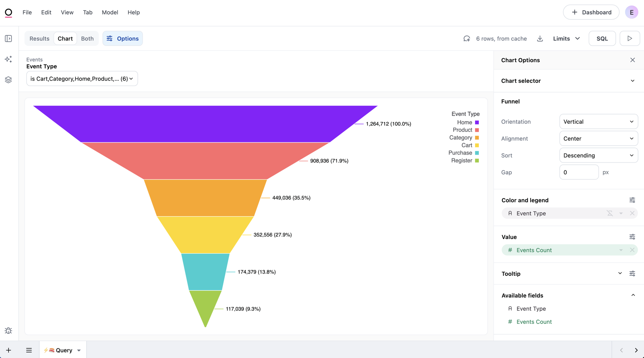Viewport: 644px width, 358px height.
Task: Remove Events Count from Value
Action: tap(632, 250)
